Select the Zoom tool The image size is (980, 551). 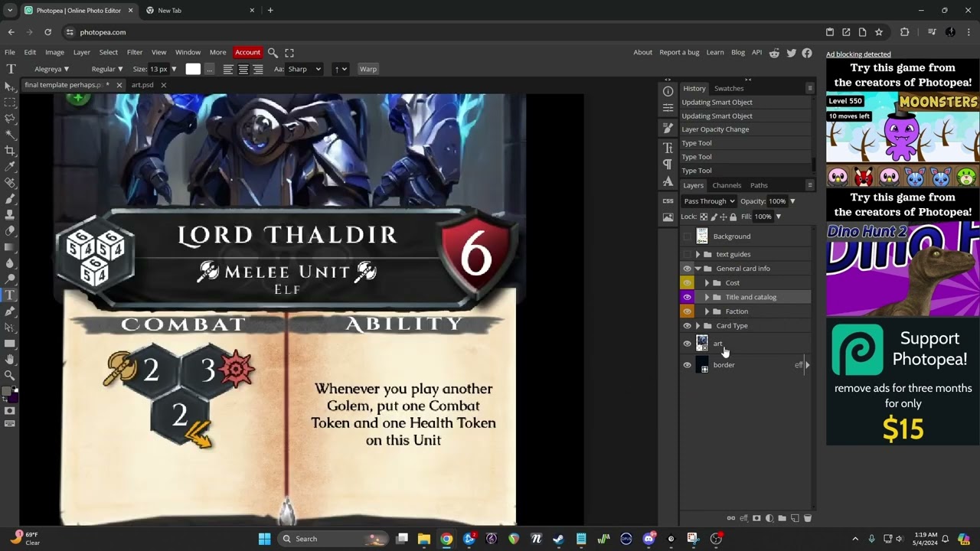coord(10,375)
